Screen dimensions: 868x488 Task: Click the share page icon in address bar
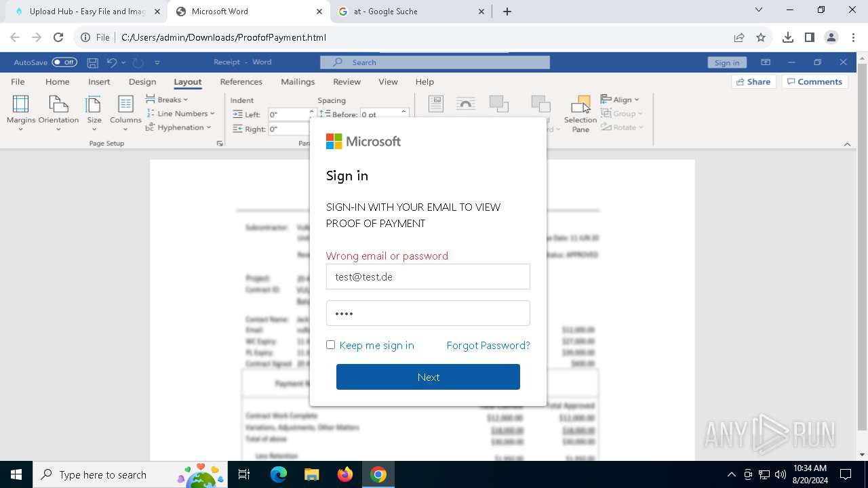click(x=739, y=37)
